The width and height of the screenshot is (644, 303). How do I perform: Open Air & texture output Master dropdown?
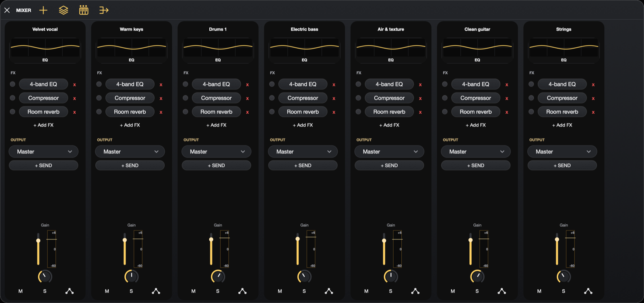[x=389, y=151]
